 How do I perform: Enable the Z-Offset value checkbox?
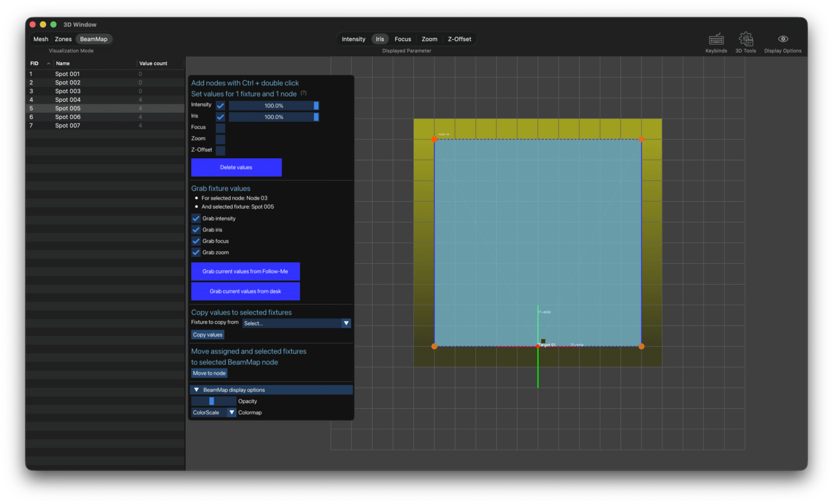point(220,151)
